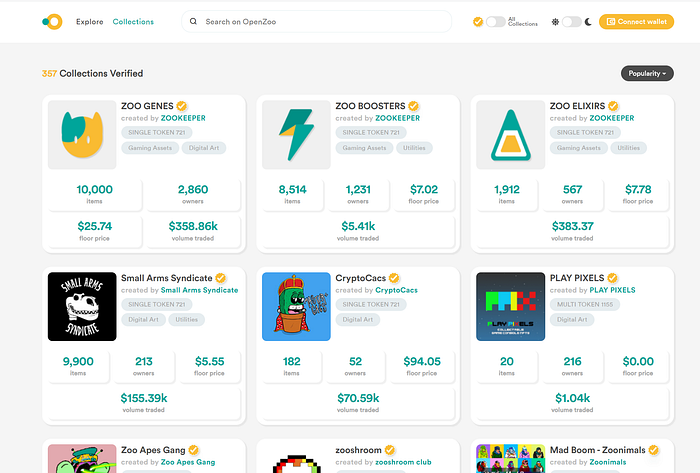The image size is (700, 473).
Task: Open ZOOKEEPER creator link on ZOO BOOSTERS
Action: pyautogui.click(x=397, y=118)
